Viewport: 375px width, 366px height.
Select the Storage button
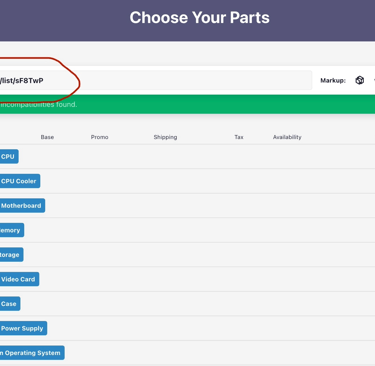12,255
